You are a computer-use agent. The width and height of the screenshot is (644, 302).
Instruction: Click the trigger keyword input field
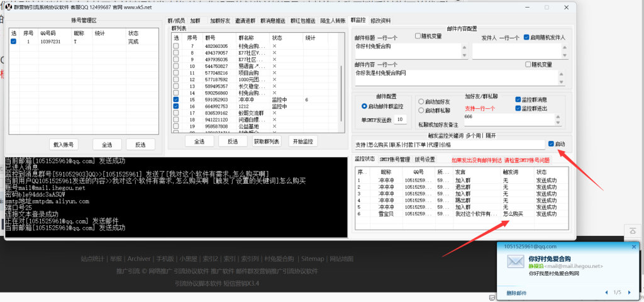[447, 144]
